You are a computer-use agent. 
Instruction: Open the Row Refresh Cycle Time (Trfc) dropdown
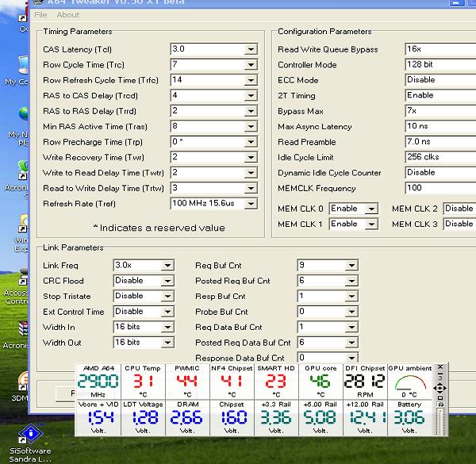click(251, 80)
